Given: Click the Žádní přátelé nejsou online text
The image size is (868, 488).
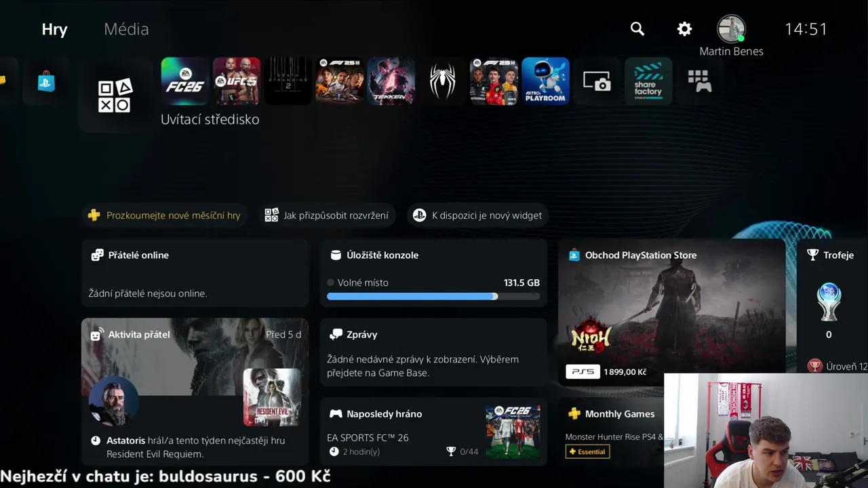Looking at the screenshot, I should click(x=148, y=293).
